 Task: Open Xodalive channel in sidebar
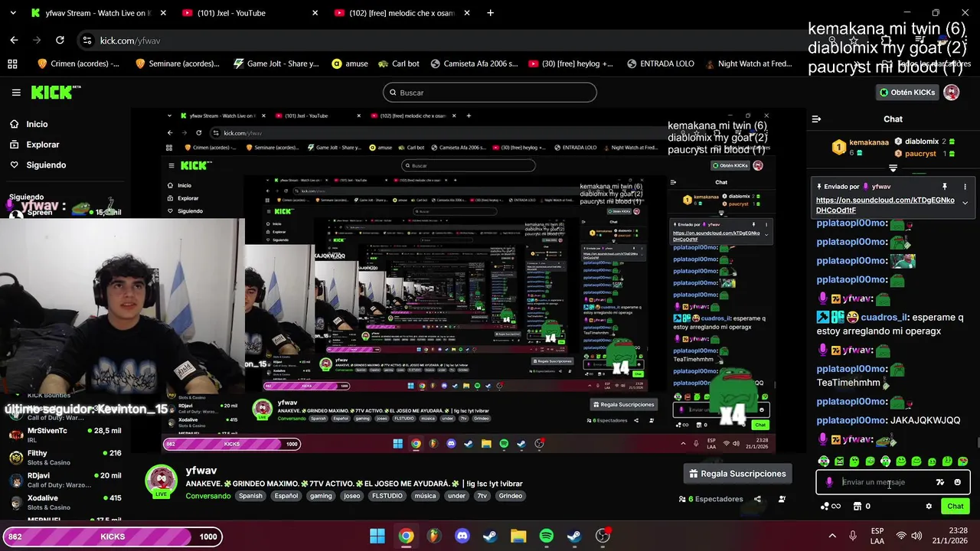pos(65,502)
